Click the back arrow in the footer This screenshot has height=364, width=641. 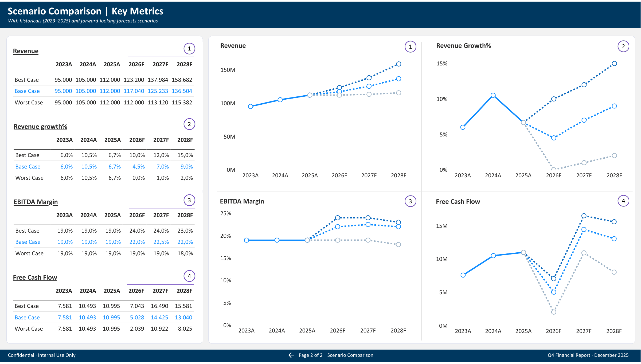tap(291, 355)
